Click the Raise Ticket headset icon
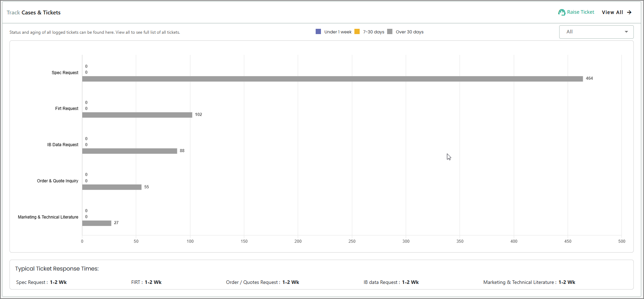The height and width of the screenshot is (299, 644). (562, 12)
